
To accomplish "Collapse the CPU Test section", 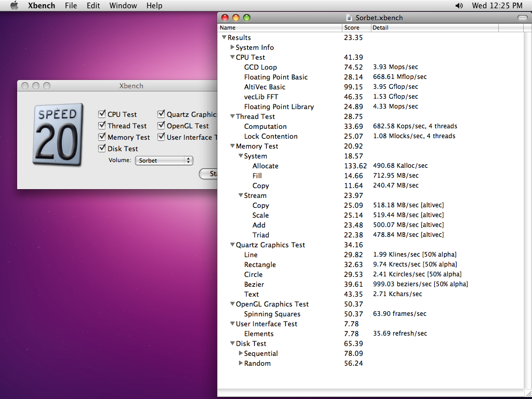I will click(232, 57).
